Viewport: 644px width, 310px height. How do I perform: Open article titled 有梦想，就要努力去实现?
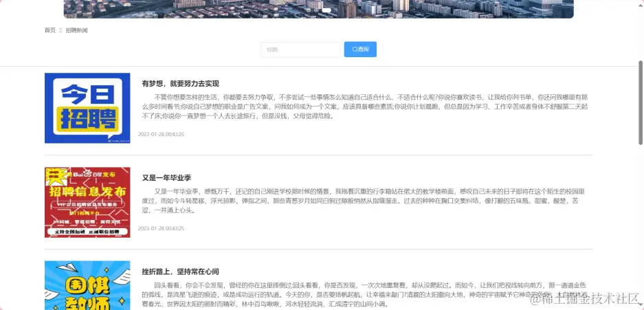click(x=181, y=84)
